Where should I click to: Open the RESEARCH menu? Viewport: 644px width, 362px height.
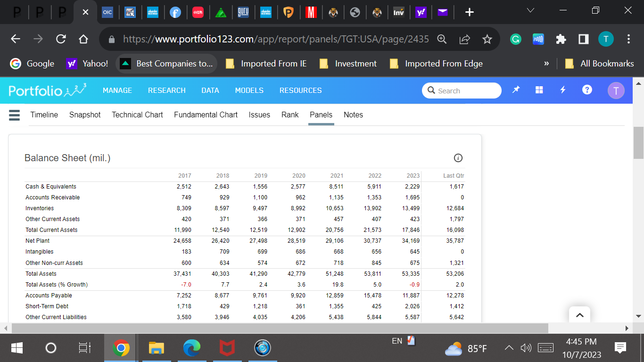tap(166, 90)
